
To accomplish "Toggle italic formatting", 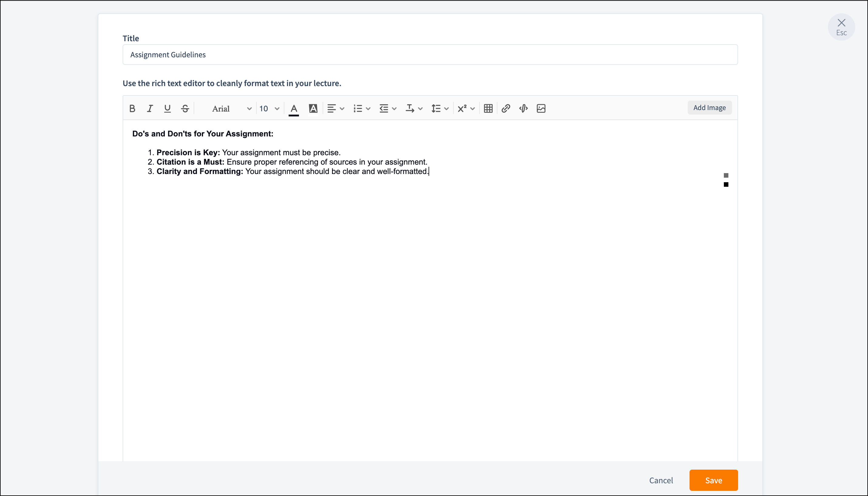I will pyautogui.click(x=150, y=108).
